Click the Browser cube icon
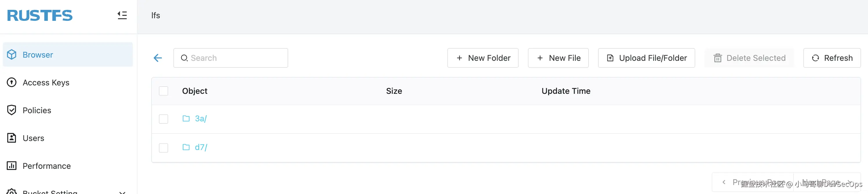This screenshot has width=868, height=194. (12, 54)
